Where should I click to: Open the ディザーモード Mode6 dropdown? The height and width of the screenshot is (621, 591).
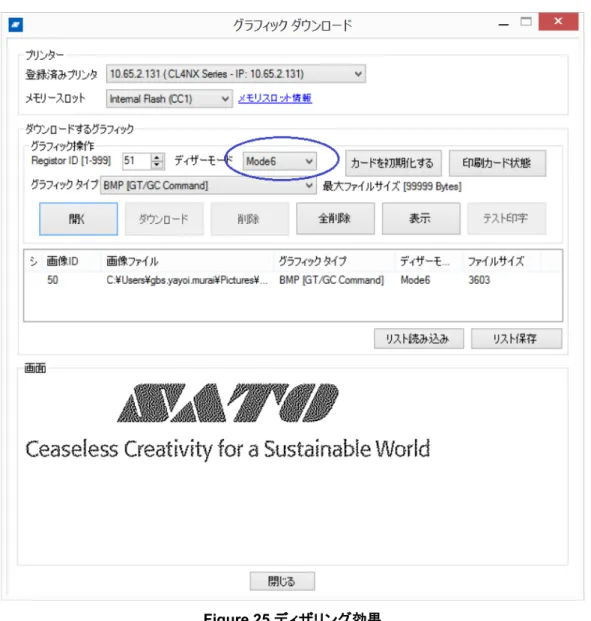pyautogui.click(x=279, y=161)
